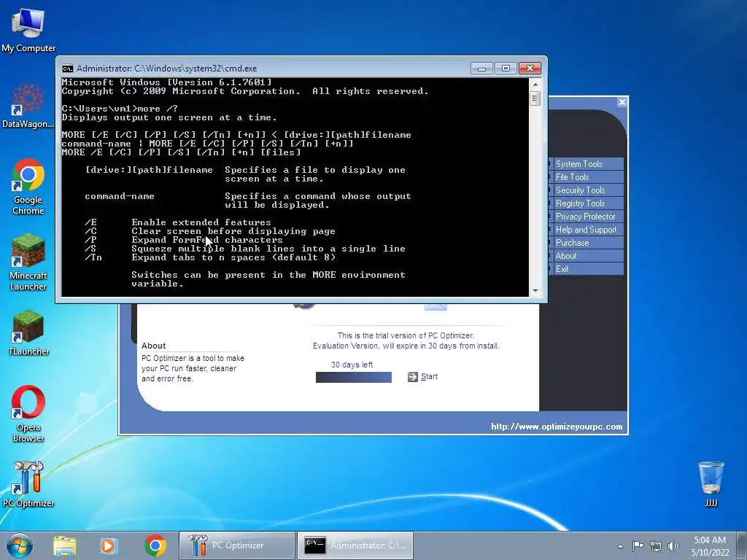747x560 pixels.
Task: Select the JJJJ recycle bin icon
Action: click(711, 483)
